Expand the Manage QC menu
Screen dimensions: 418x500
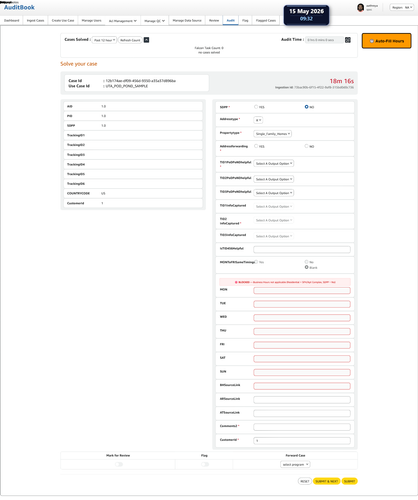coord(155,21)
